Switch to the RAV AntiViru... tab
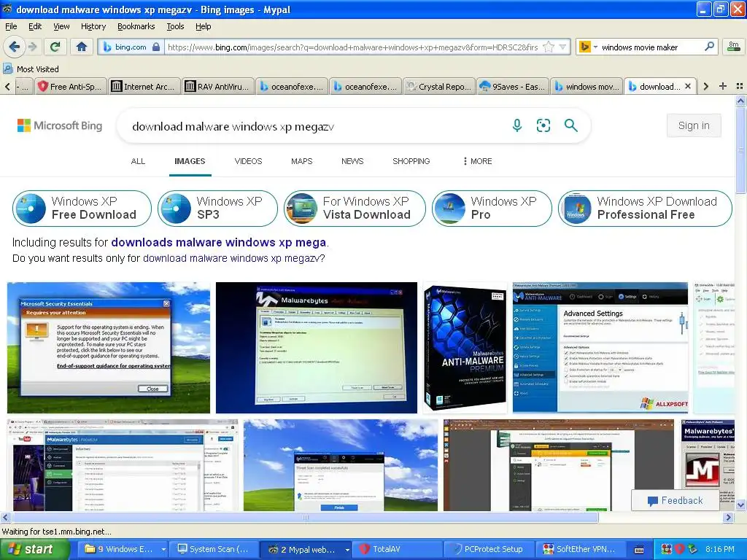Screen dimensions: 747x560 (x=218, y=87)
